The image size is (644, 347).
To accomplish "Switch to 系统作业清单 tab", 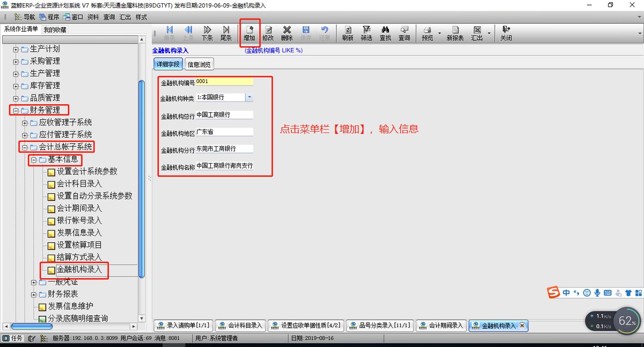I will (21, 29).
